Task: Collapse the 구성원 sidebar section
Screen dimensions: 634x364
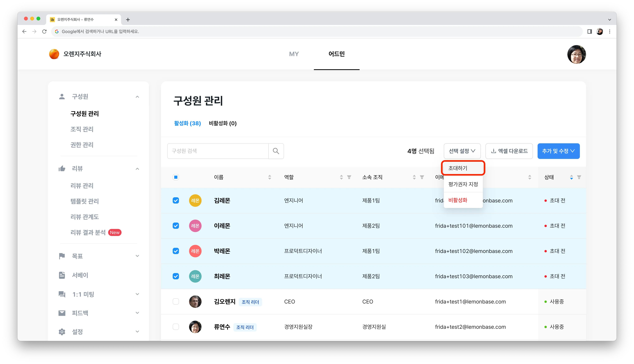Action: (137, 97)
